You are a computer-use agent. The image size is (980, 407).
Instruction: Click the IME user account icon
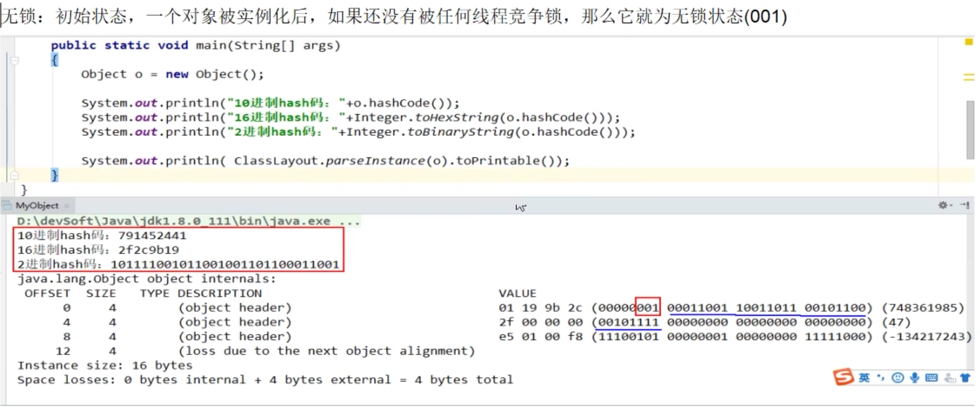(950, 378)
